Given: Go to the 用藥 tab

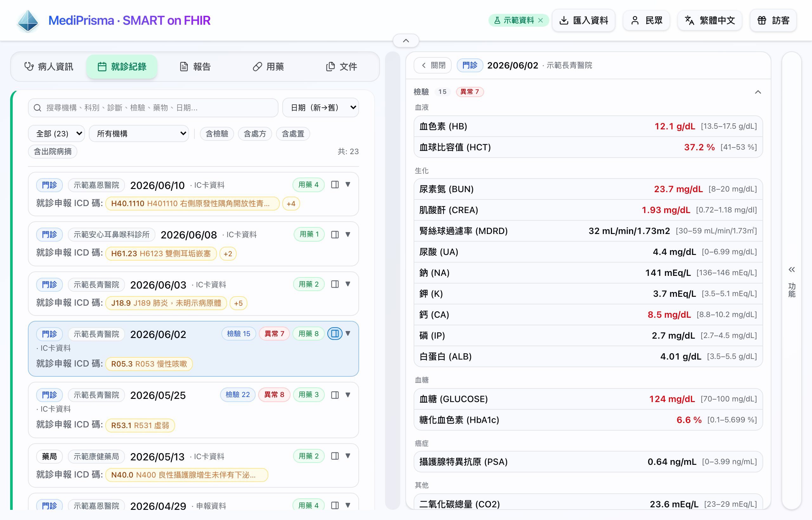Looking at the screenshot, I should point(268,67).
